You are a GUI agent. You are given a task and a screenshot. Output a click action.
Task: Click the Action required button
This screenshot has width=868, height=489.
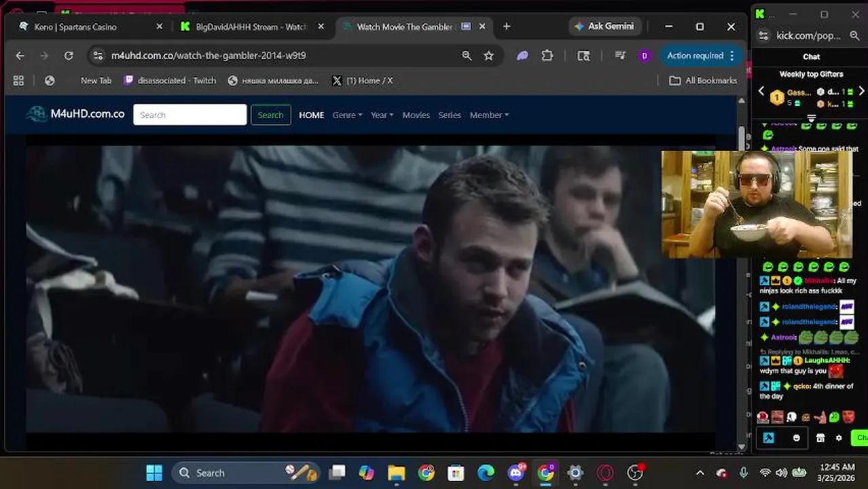(x=700, y=56)
